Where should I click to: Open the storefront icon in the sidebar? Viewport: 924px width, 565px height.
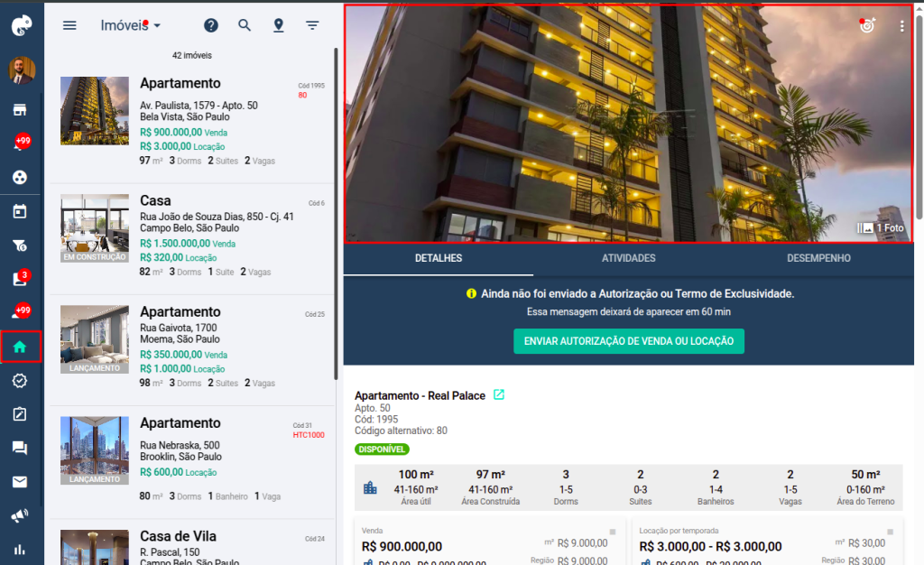pyautogui.click(x=20, y=110)
